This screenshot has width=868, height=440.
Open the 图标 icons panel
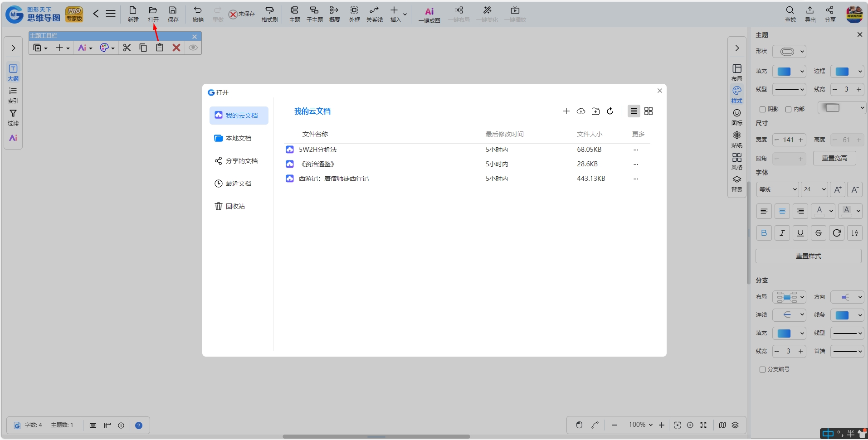(737, 117)
